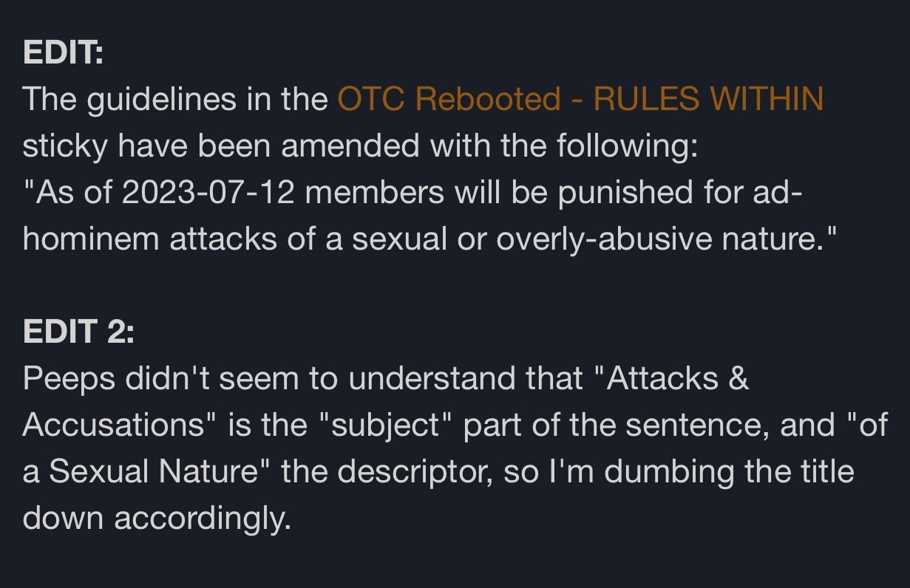Image resolution: width=910 pixels, height=588 pixels.
Task: Click the date 2023-07-12 in the quote
Action: (x=208, y=193)
